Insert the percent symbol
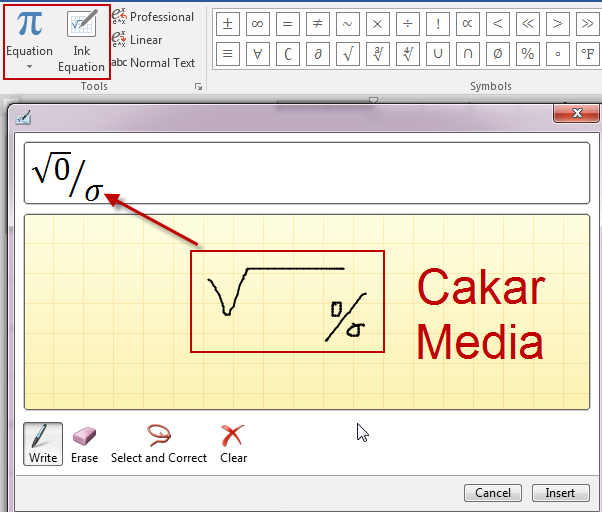This screenshot has width=602, height=512. (x=528, y=54)
